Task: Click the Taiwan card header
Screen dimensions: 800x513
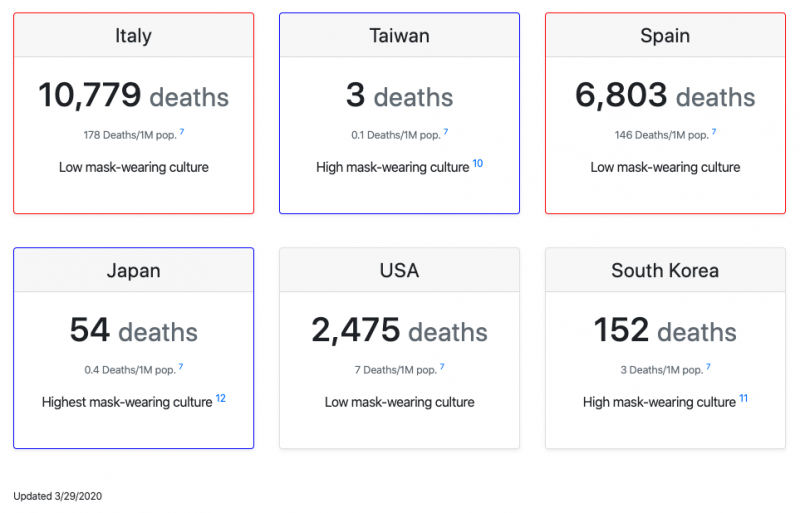Action: 399,36
